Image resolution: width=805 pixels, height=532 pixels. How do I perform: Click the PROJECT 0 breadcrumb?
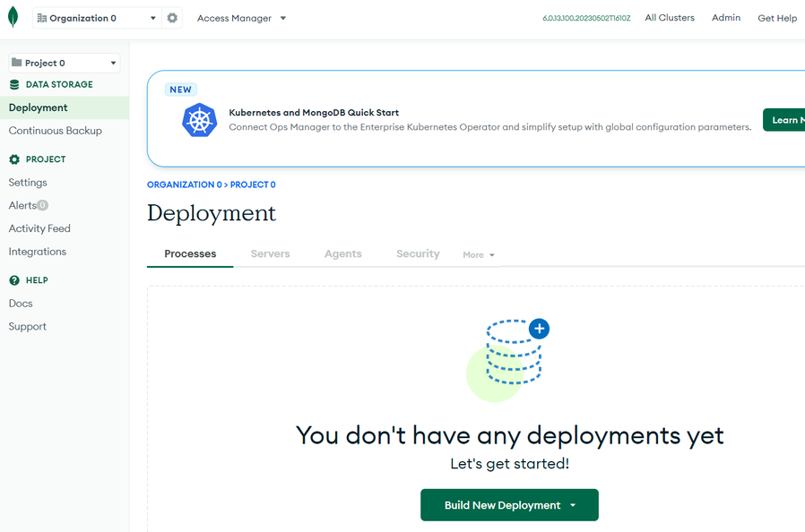(253, 184)
